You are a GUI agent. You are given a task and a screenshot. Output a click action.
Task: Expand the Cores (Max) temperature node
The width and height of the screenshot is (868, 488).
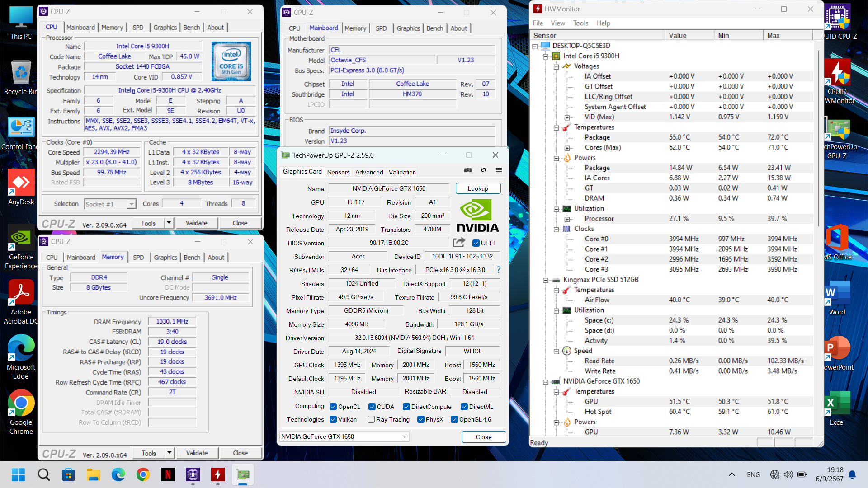[x=567, y=148]
